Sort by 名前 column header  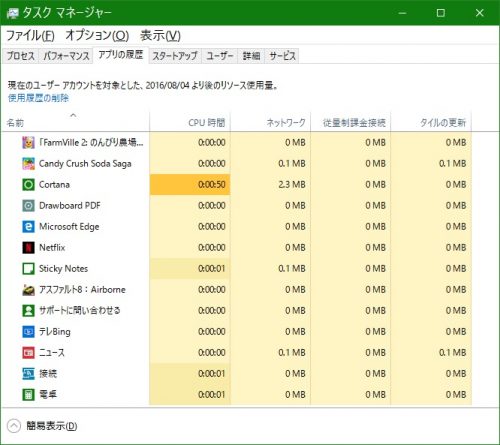tap(75, 122)
